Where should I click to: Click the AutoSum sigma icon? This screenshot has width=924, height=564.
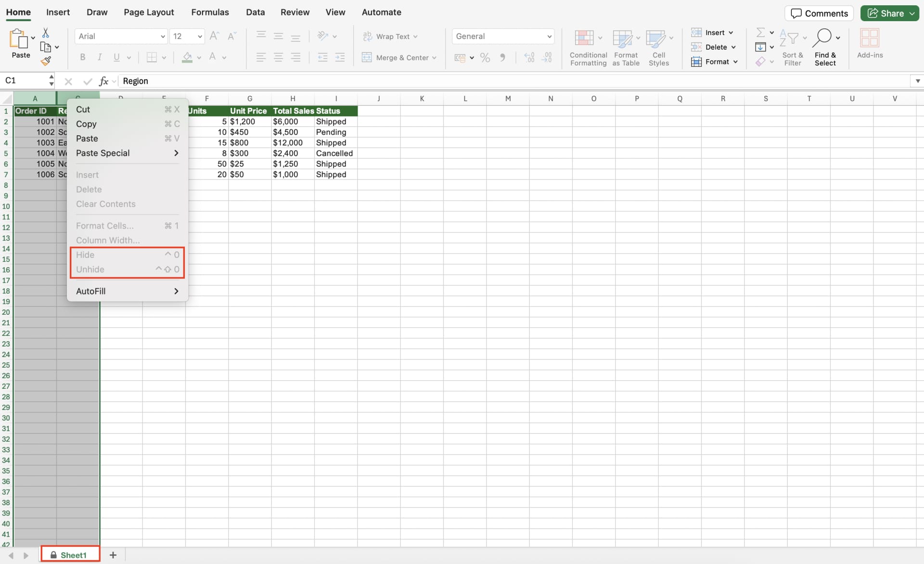pos(760,32)
